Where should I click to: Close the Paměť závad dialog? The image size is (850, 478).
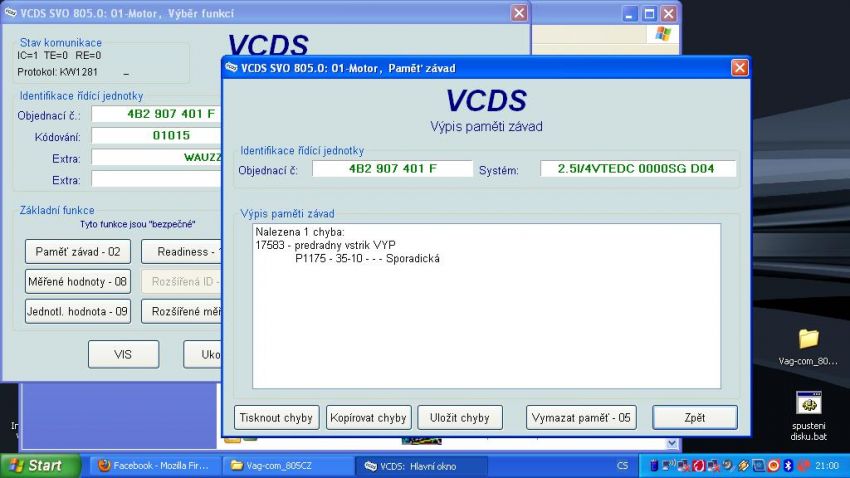(739, 68)
